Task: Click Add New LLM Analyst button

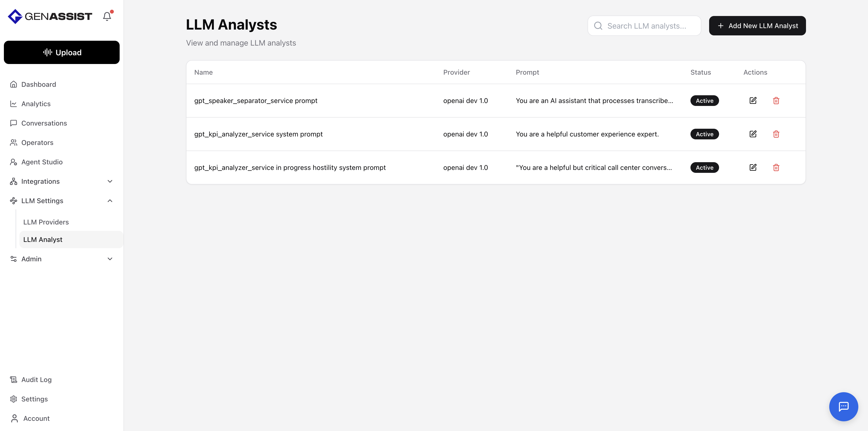Action: (x=757, y=26)
